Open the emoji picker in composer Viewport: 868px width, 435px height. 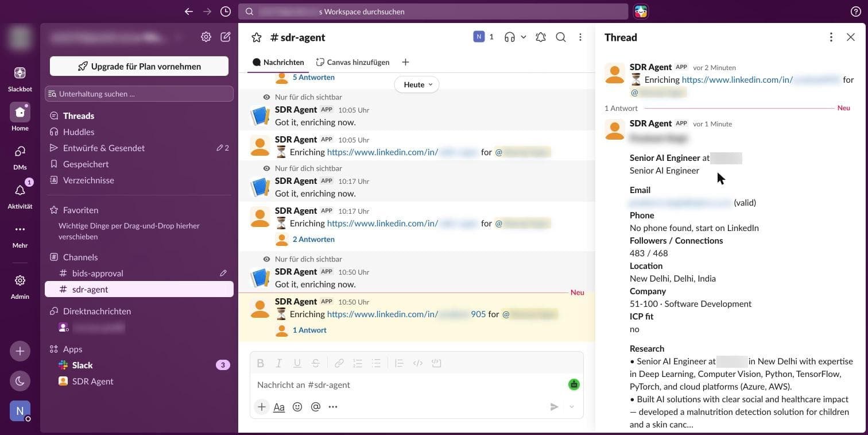pyautogui.click(x=297, y=407)
